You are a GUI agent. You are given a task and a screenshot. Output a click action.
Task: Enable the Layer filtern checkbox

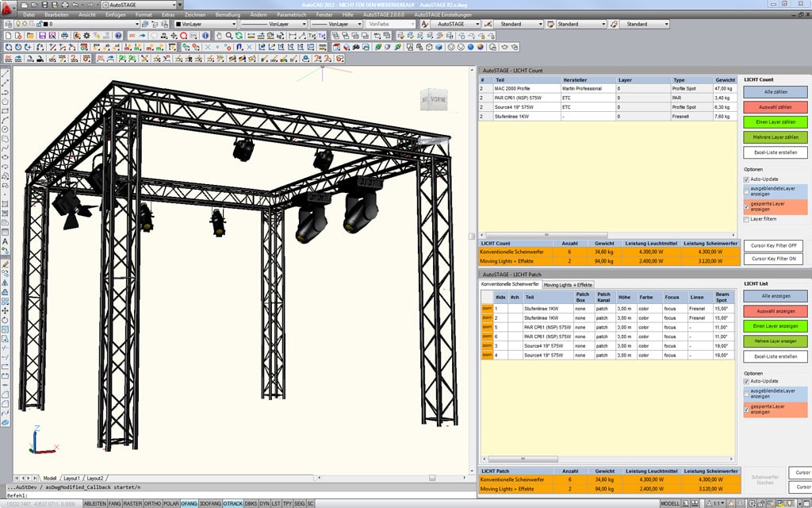coord(747,219)
